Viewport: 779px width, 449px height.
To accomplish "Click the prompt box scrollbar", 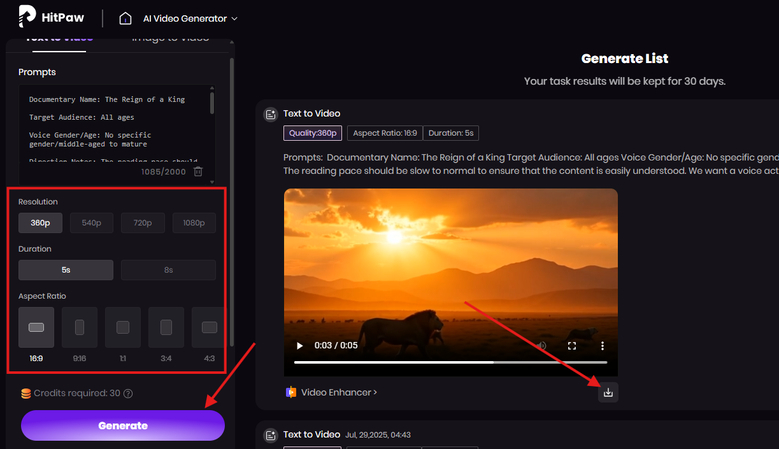I will click(x=212, y=102).
